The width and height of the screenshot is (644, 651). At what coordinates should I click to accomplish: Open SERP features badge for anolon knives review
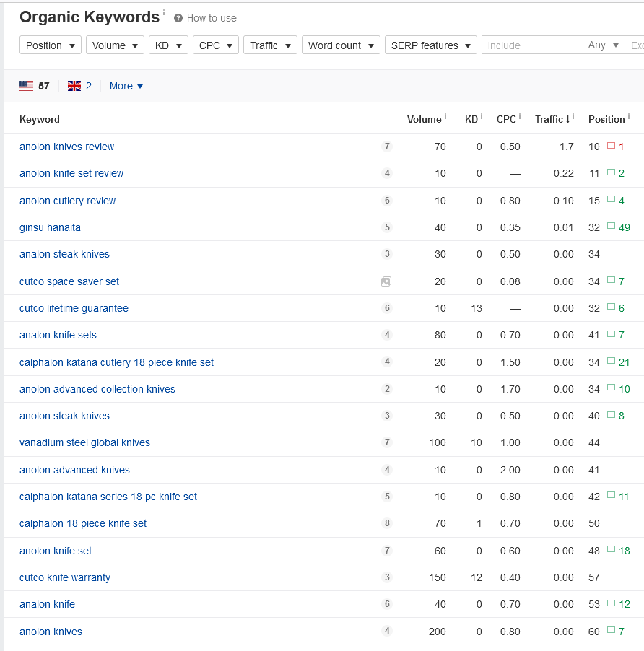(x=387, y=146)
